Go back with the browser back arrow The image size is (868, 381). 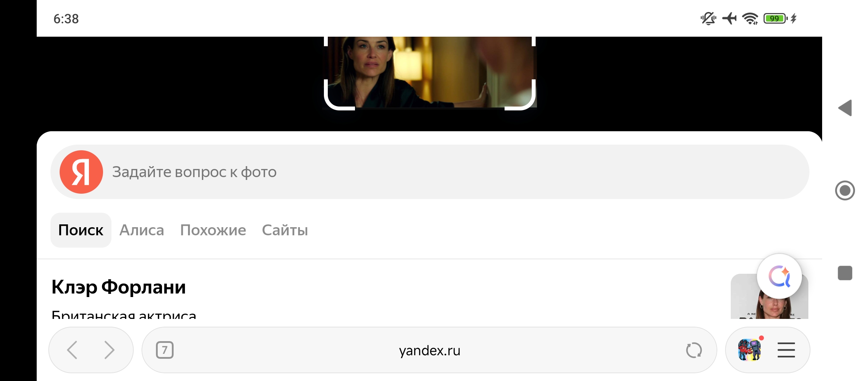tap(72, 350)
